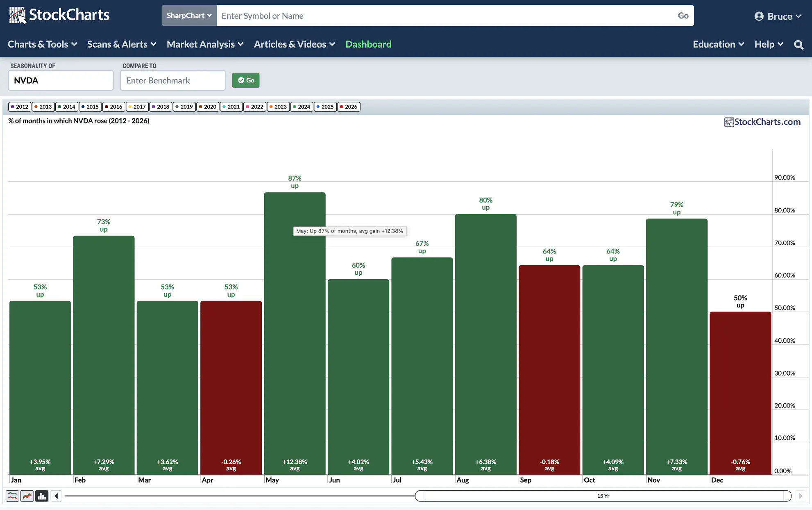Click the Bruce user account icon

759,16
